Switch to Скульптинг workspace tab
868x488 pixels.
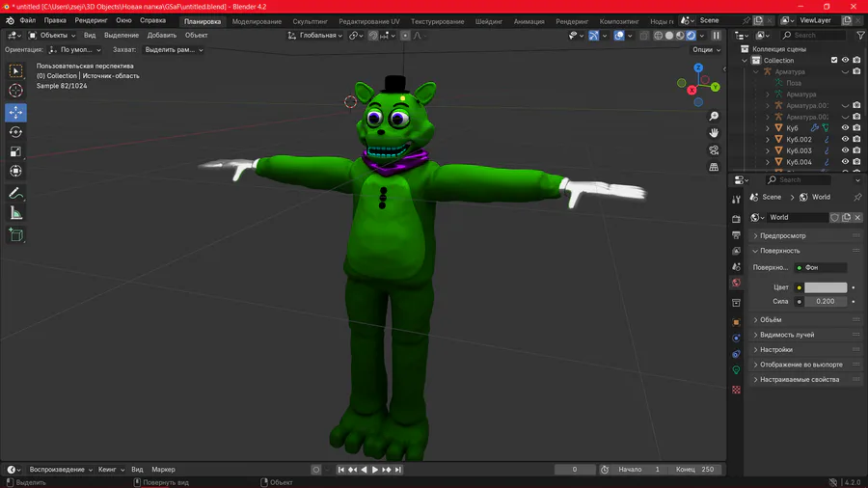tap(310, 21)
